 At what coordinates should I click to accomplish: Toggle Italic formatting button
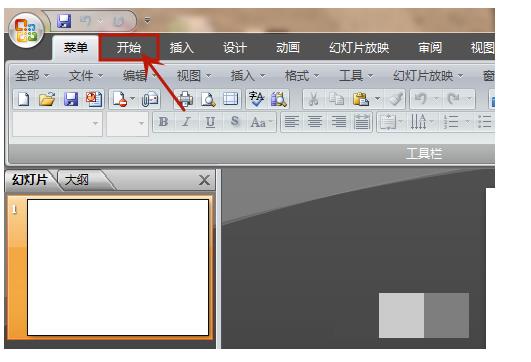[187, 122]
